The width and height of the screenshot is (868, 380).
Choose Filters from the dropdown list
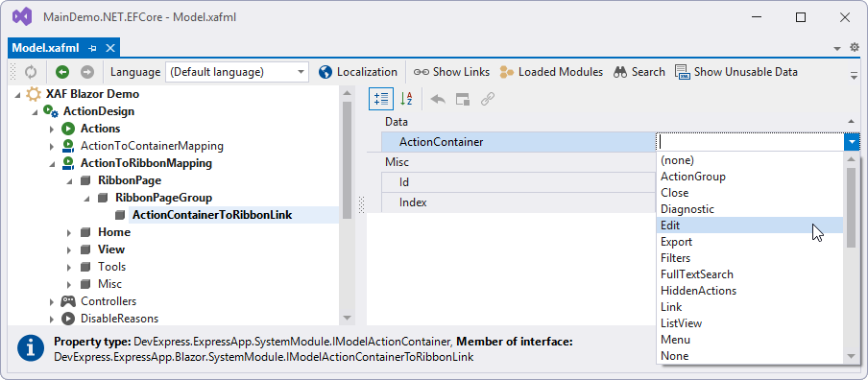tap(750, 258)
